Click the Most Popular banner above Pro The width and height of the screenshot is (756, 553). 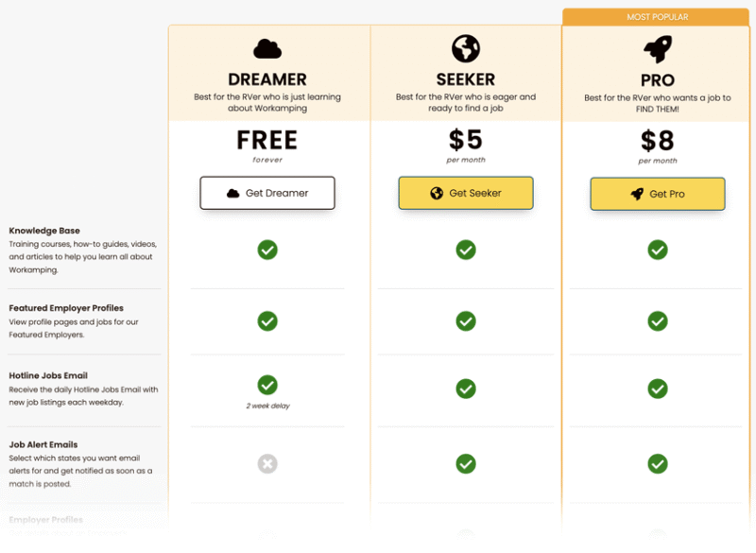point(658,17)
